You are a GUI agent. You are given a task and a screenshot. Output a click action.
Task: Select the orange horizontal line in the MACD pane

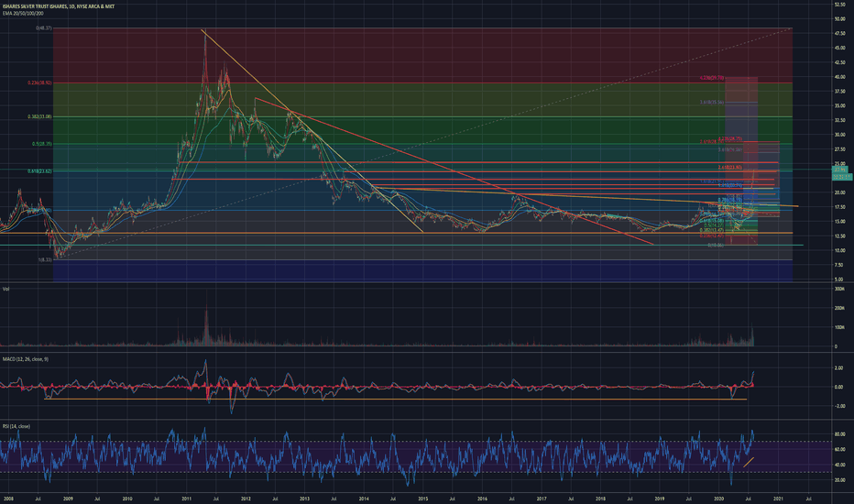(x=395, y=400)
